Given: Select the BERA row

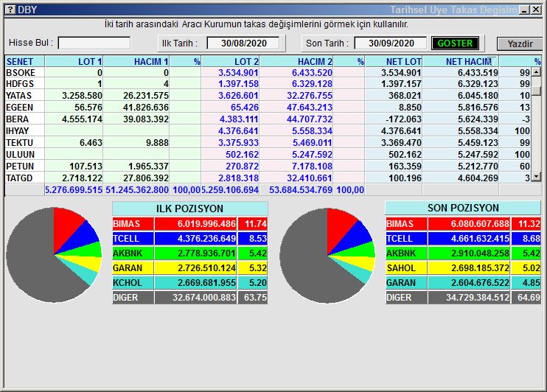Looking at the screenshot, I should pos(268,119).
